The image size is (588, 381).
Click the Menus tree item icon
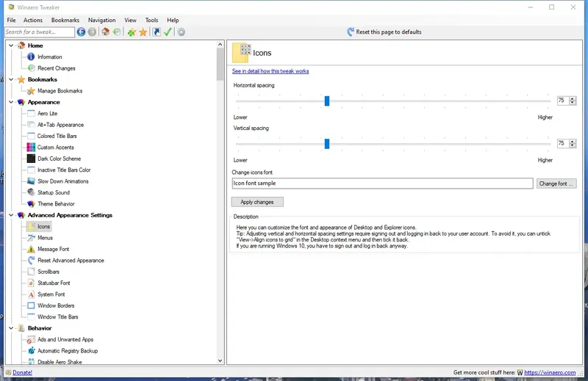tap(31, 238)
